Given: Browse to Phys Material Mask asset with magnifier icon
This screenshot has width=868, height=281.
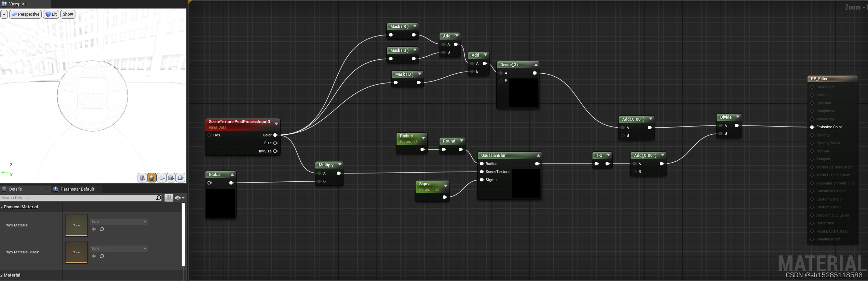Looking at the screenshot, I should (102, 256).
